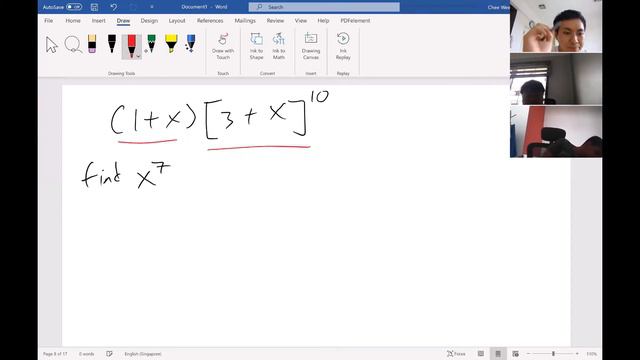This screenshot has height=360, width=640.
Task: Select the black pen
Action: (111, 44)
